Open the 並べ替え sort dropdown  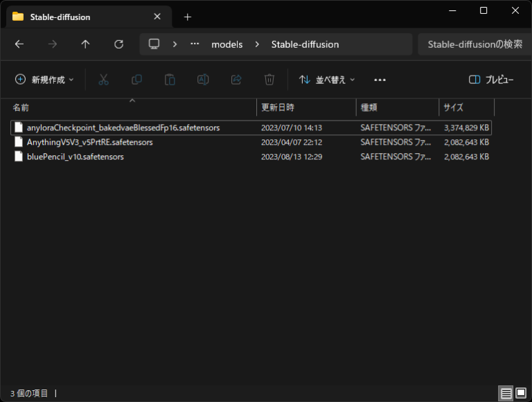pos(327,80)
